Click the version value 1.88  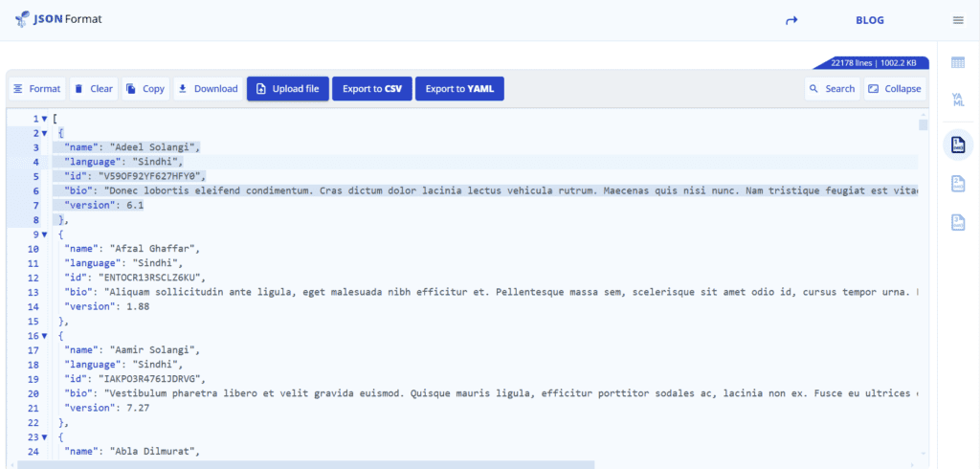click(x=139, y=306)
